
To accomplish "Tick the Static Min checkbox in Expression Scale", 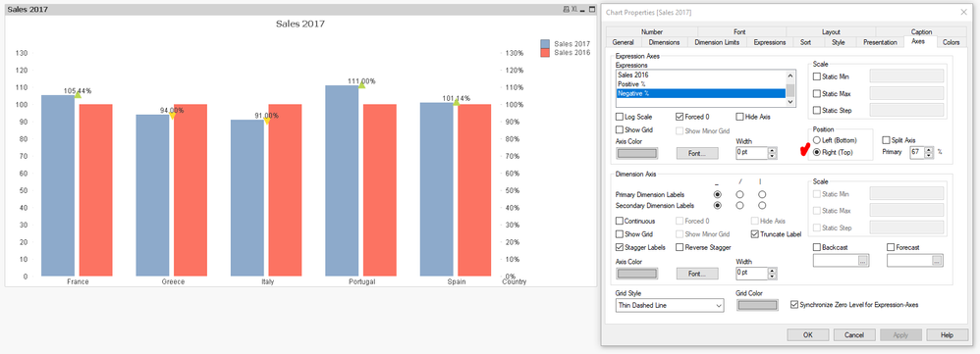I will point(817,76).
